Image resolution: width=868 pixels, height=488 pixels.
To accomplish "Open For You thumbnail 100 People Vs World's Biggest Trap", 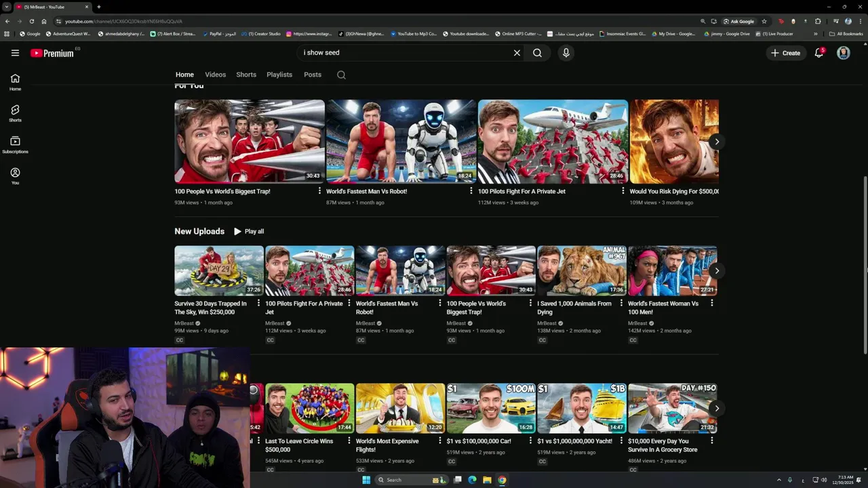I will (250, 142).
